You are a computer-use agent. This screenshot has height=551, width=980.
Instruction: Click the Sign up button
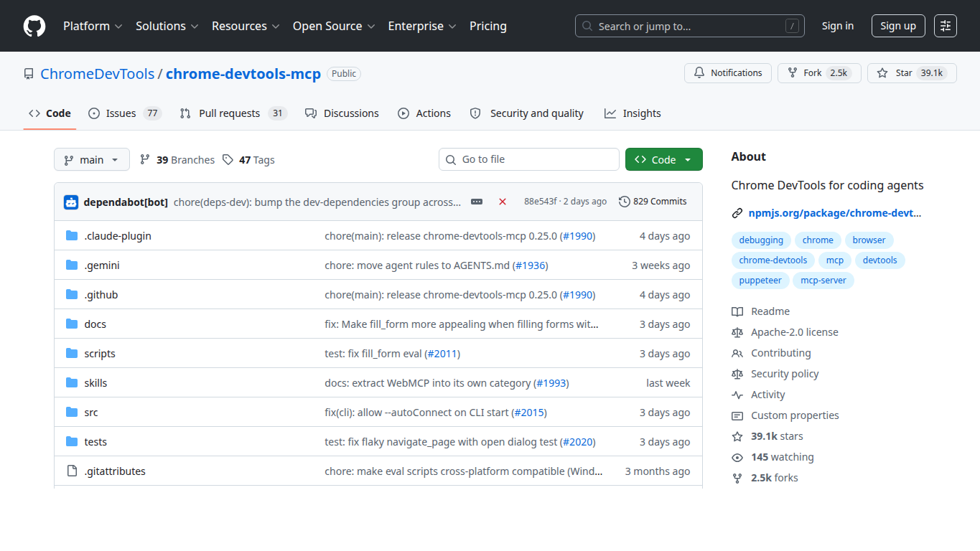(898, 26)
